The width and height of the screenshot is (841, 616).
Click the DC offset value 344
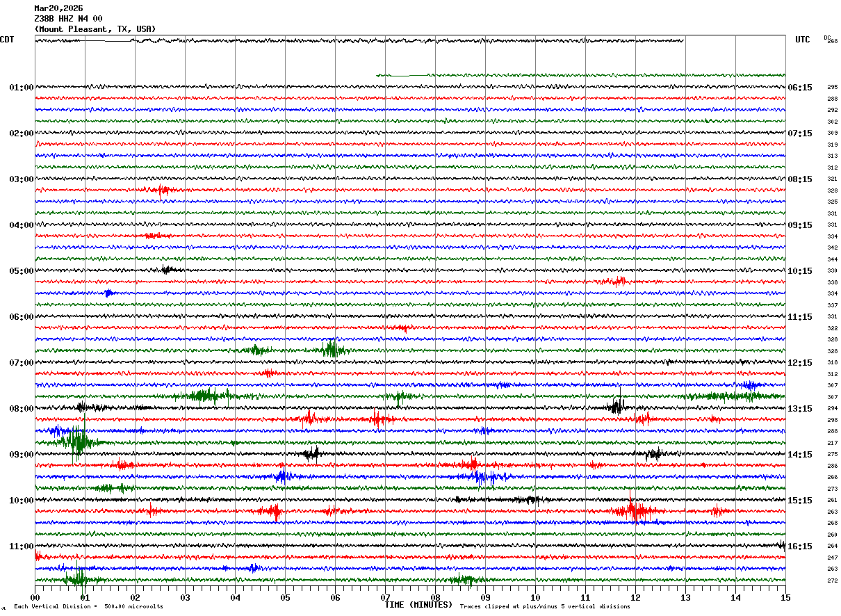(832, 259)
